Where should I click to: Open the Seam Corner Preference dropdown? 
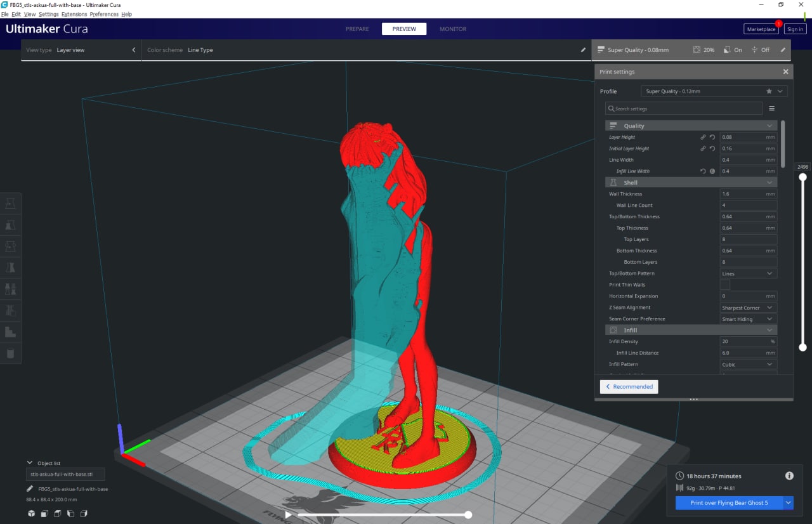click(749, 319)
